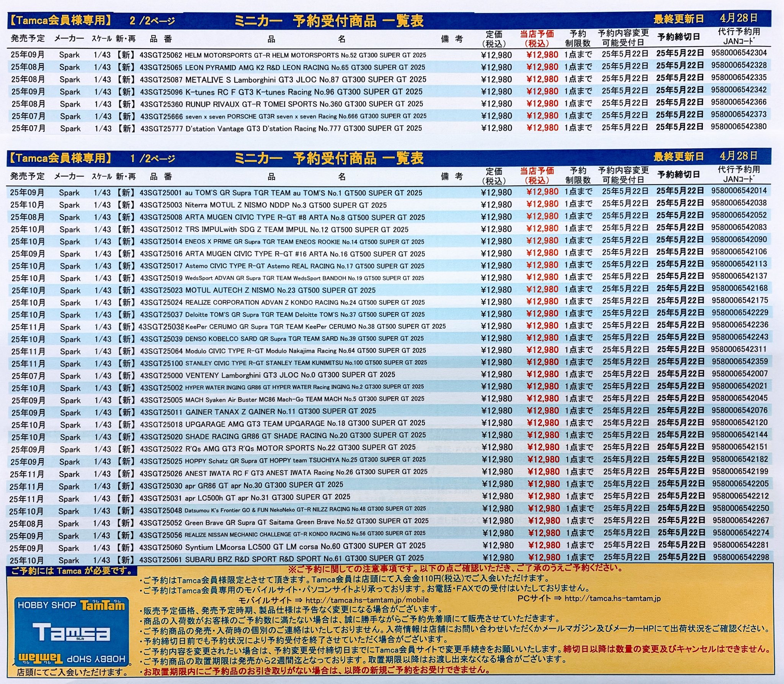Screen dimensions: 784x684
Task: Click the UPGARAGE AMG GT3 No.18 product name
Action: click(305, 424)
